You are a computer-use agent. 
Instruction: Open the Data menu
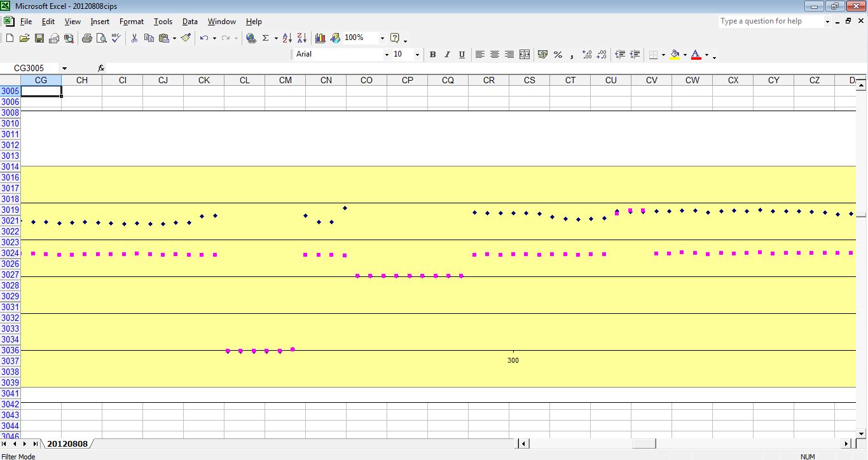(x=189, y=22)
